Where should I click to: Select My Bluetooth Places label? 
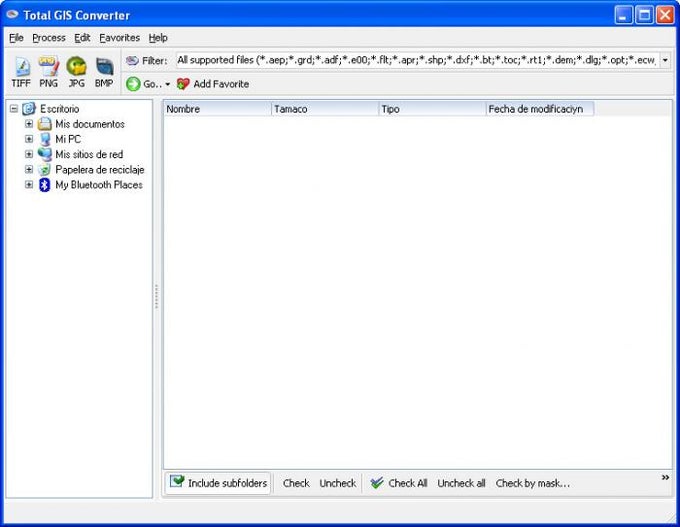(x=99, y=185)
